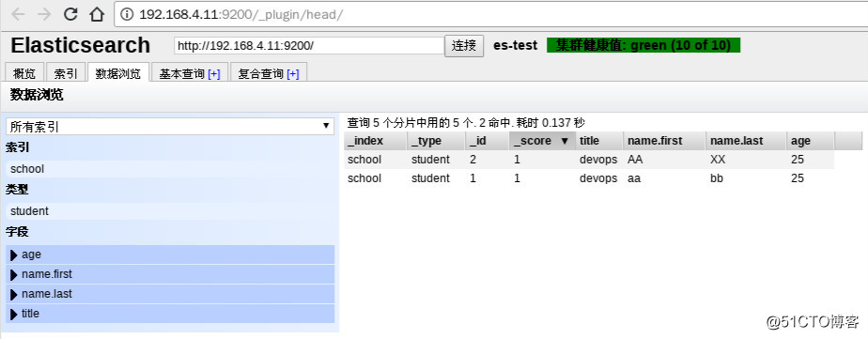The image size is (868, 339).
Task: Sort by the title column header
Action: click(x=599, y=141)
